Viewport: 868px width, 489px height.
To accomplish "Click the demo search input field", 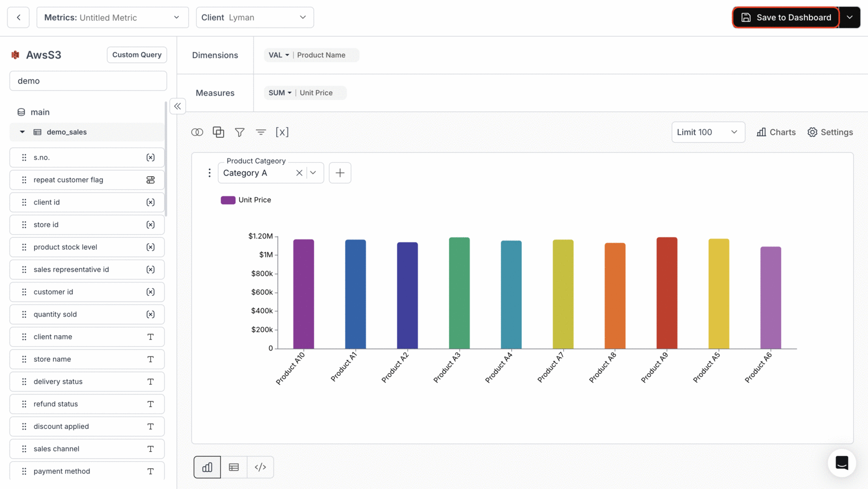I will pos(88,81).
